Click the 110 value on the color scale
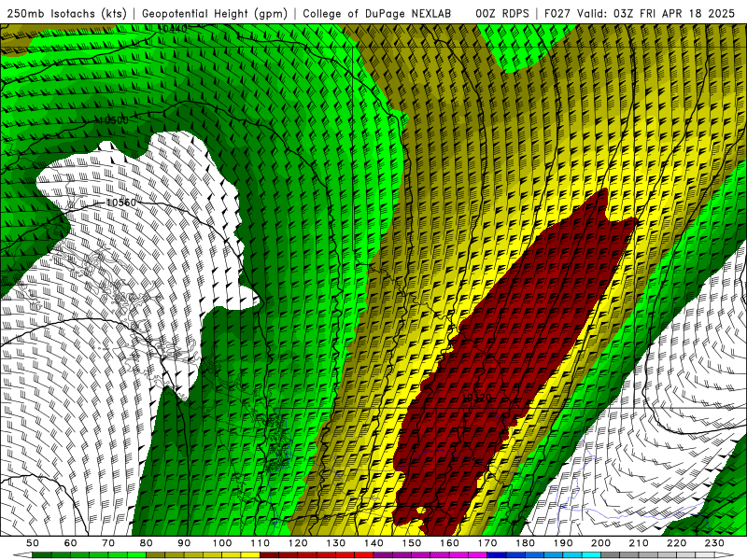Screen dimensions: 747x560 [x=261, y=543]
